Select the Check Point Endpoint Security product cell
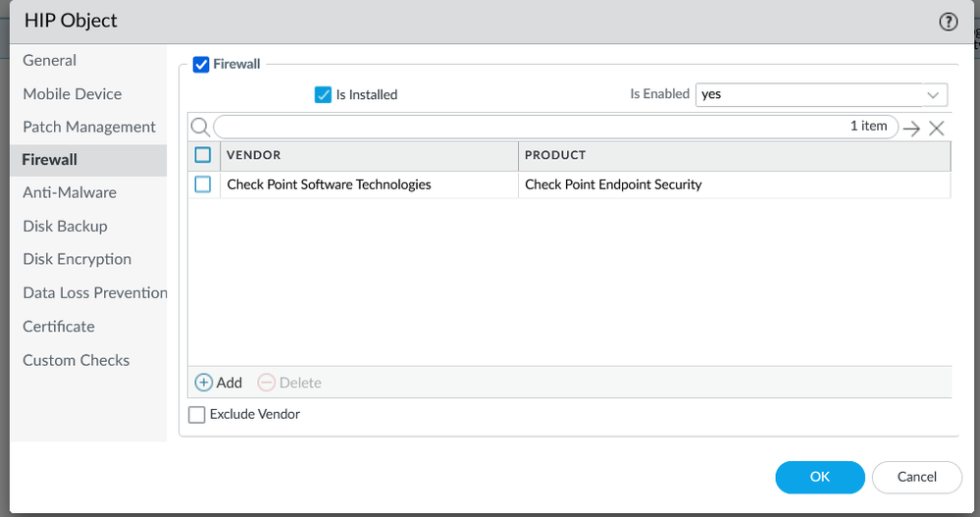 (614, 184)
